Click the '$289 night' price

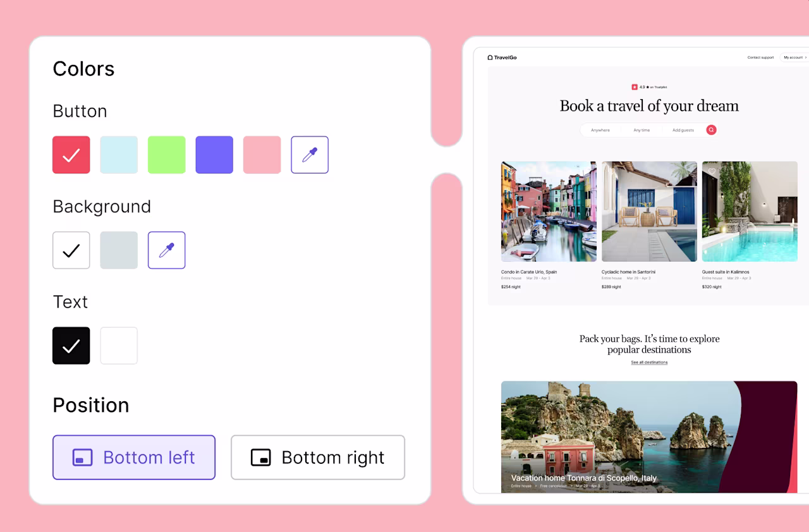click(x=611, y=287)
